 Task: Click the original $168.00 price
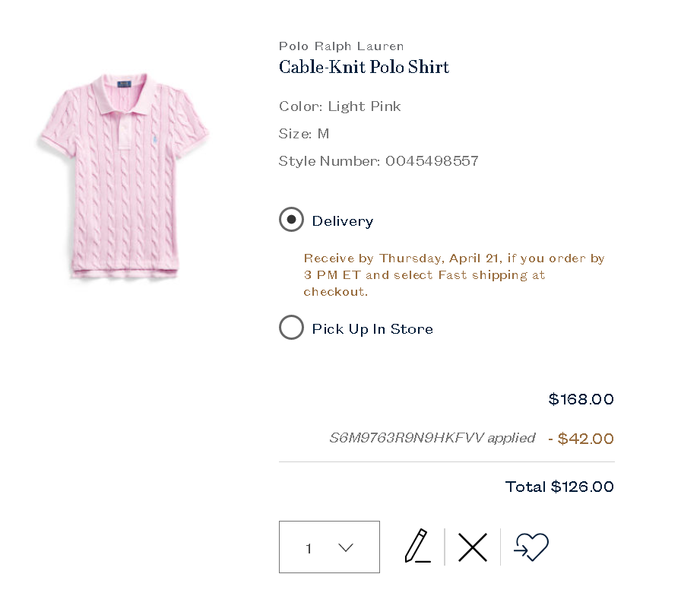581,399
